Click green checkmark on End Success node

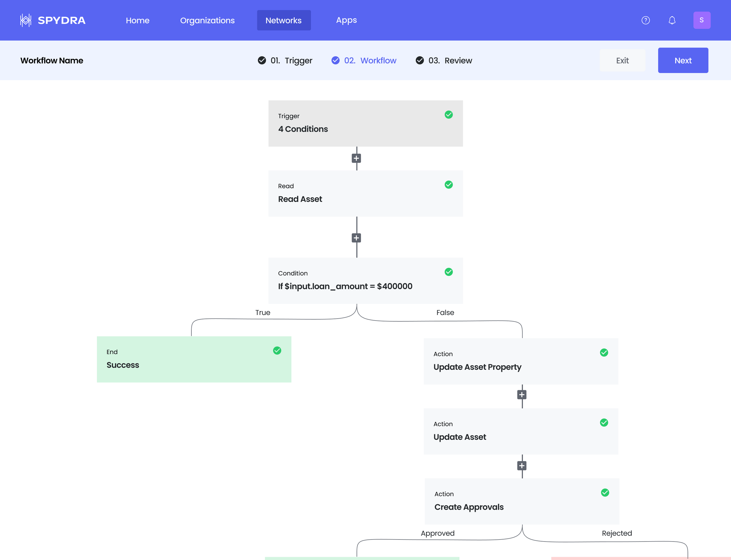coord(277,350)
